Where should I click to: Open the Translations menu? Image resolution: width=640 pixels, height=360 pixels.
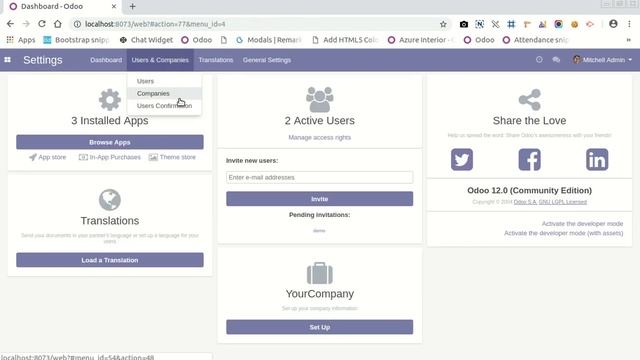[x=216, y=60]
